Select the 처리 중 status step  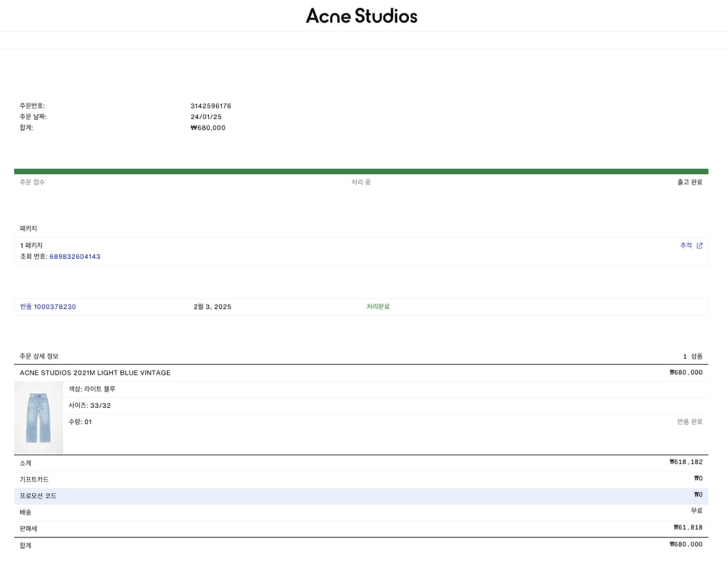click(361, 183)
